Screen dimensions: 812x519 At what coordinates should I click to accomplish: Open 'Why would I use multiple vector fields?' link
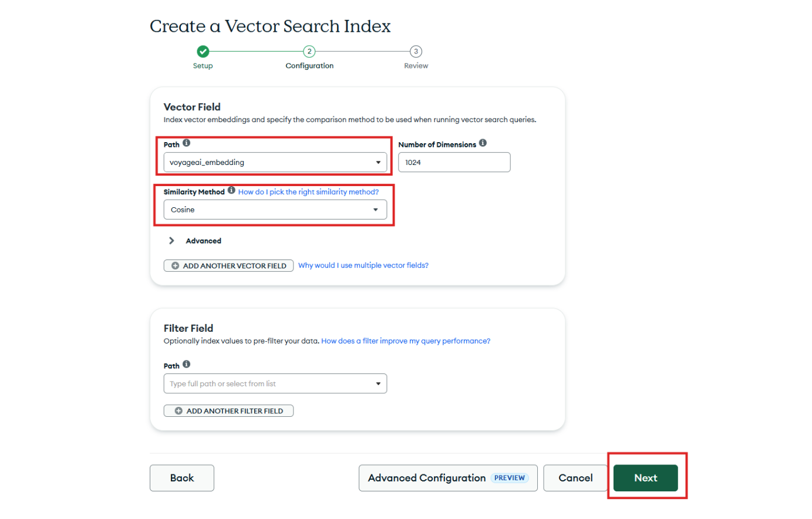[363, 265]
